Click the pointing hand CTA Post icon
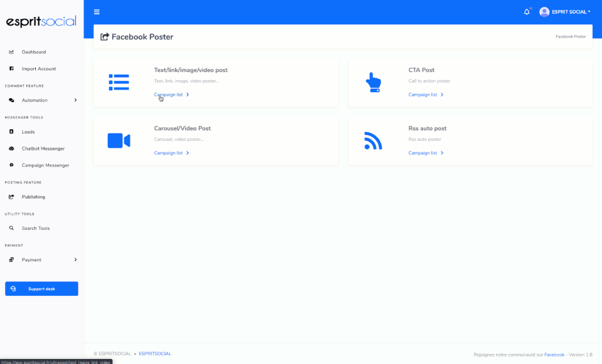The width and height of the screenshot is (602, 364). click(373, 83)
